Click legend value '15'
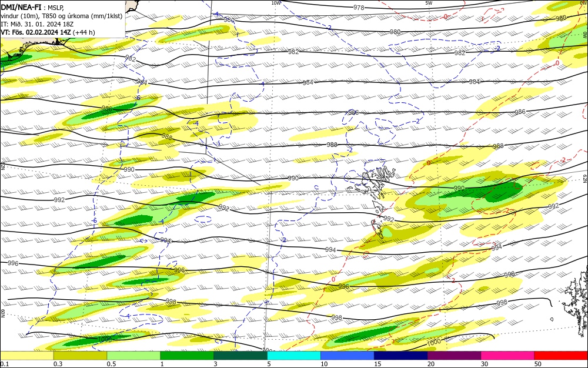The width and height of the screenshot is (588, 368). tap(377, 364)
